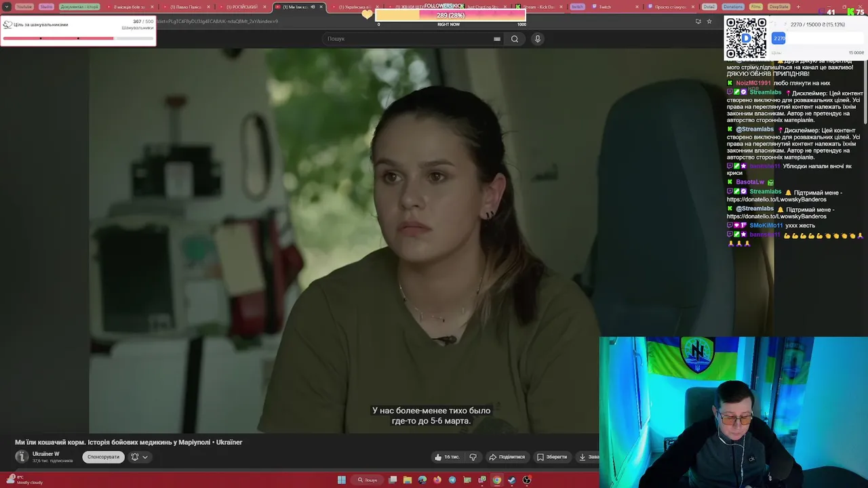This screenshot has height=488, width=868.
Task: Open the Документалі і Історія tab group
Action: (79, 7)
